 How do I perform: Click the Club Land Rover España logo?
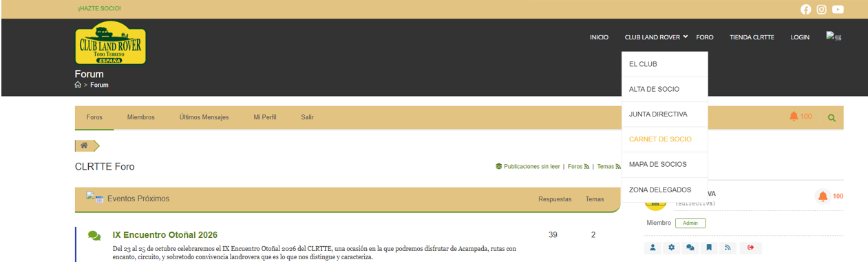pos(110,43)
